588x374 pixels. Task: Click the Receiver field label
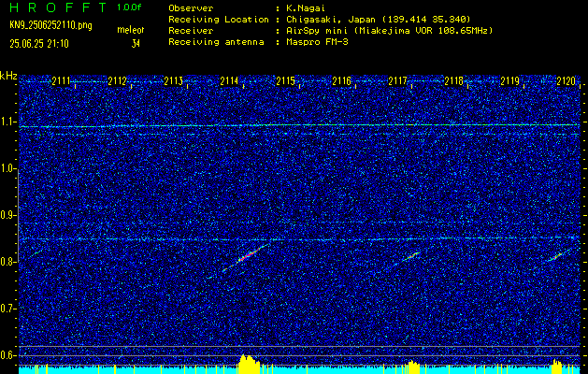191,31
